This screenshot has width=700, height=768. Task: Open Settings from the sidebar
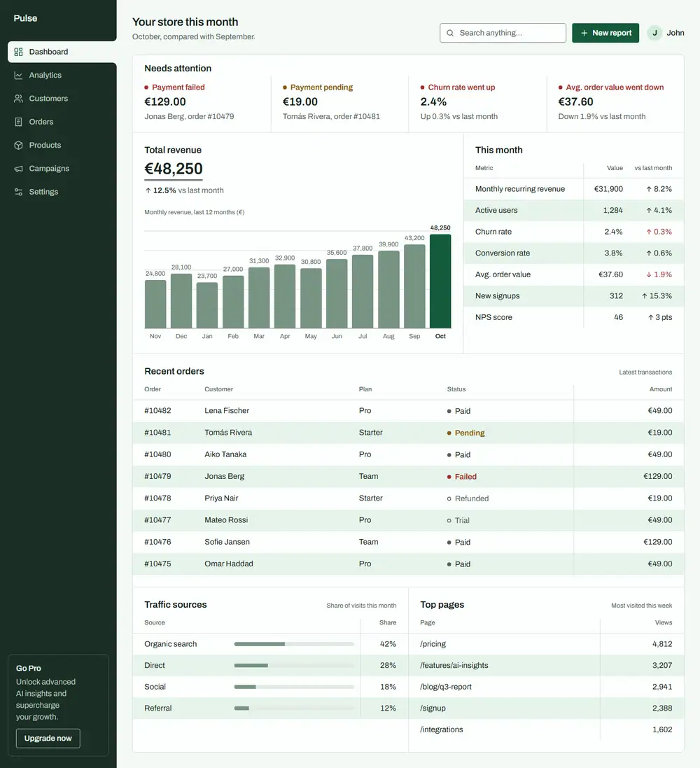point(62,192)
